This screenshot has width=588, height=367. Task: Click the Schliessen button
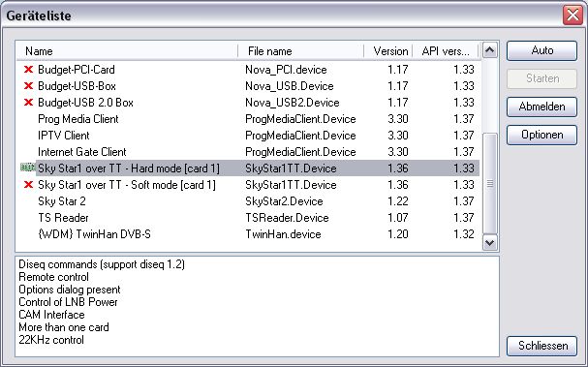(x=542, y=346)
